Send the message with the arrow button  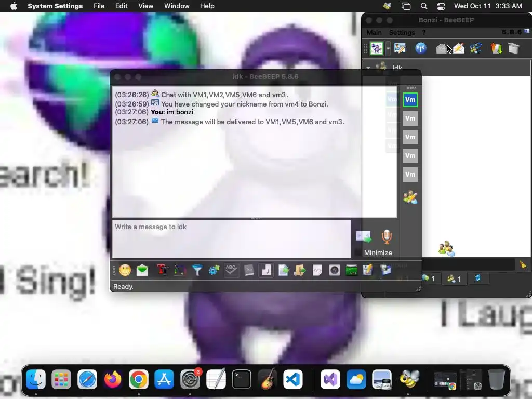pyautogui.click(x=363, y=236)
